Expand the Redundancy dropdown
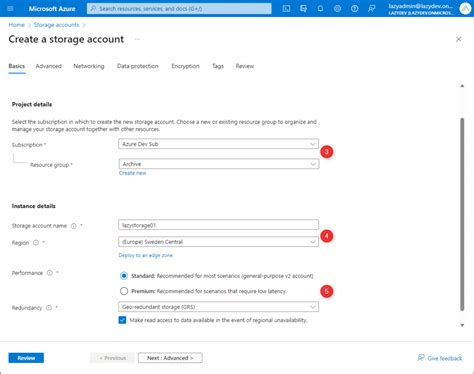Screen dimensions: 474x374 218,307
